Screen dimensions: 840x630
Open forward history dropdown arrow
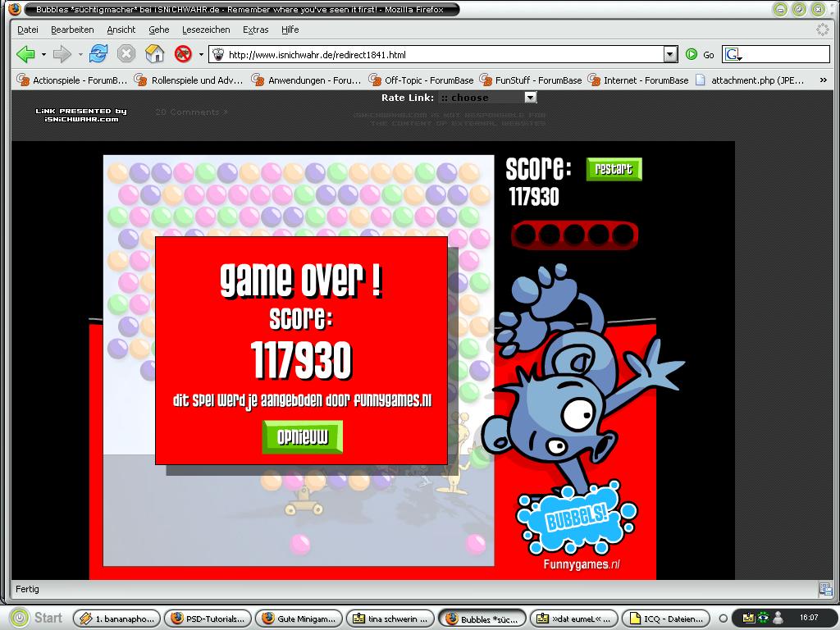point(80,54)
